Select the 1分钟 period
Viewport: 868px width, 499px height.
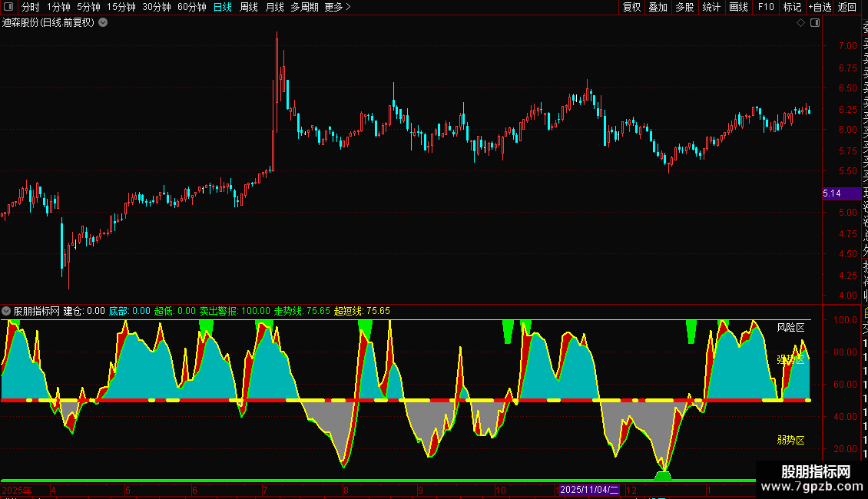[x=58, y=7]
